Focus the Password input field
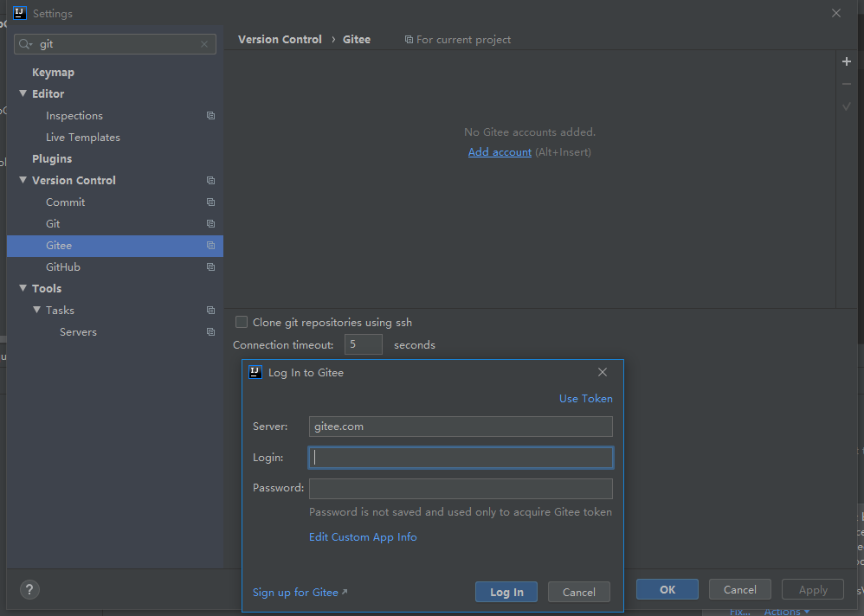 [x=461, y=489]
